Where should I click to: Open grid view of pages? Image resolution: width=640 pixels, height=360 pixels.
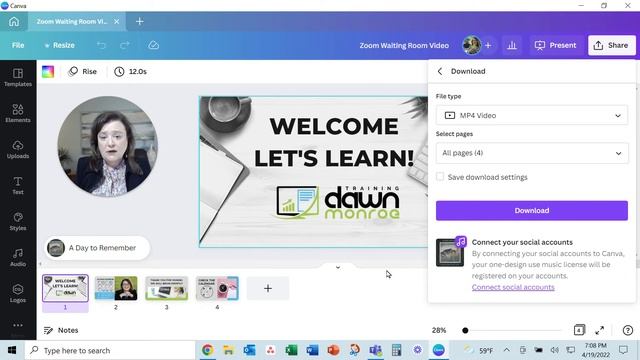(579, 330)
